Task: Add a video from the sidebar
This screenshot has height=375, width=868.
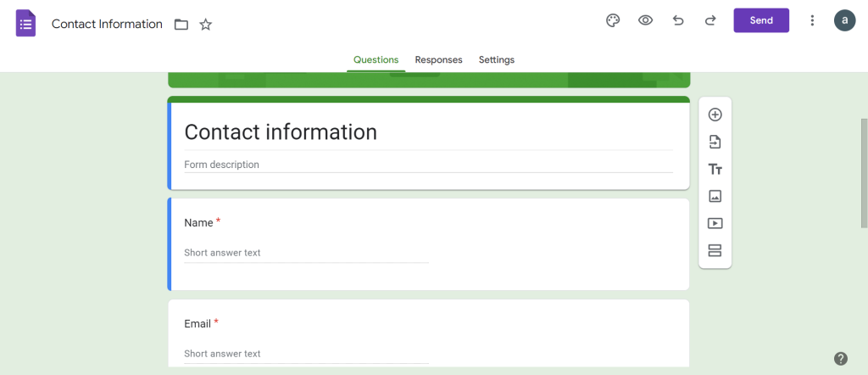Action: click(x=715, y=223)
